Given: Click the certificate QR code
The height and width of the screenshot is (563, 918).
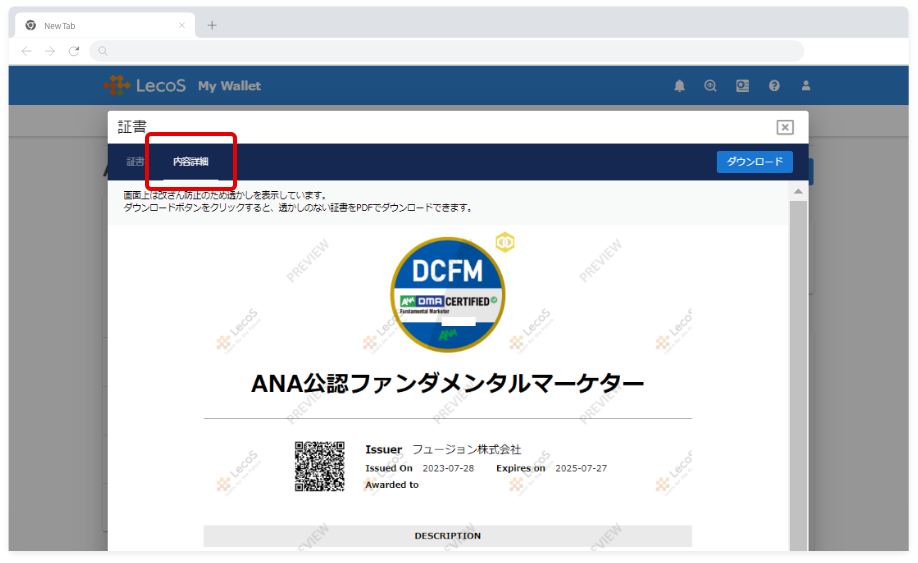Looking at the screenshot, I should tap(320, 466).
